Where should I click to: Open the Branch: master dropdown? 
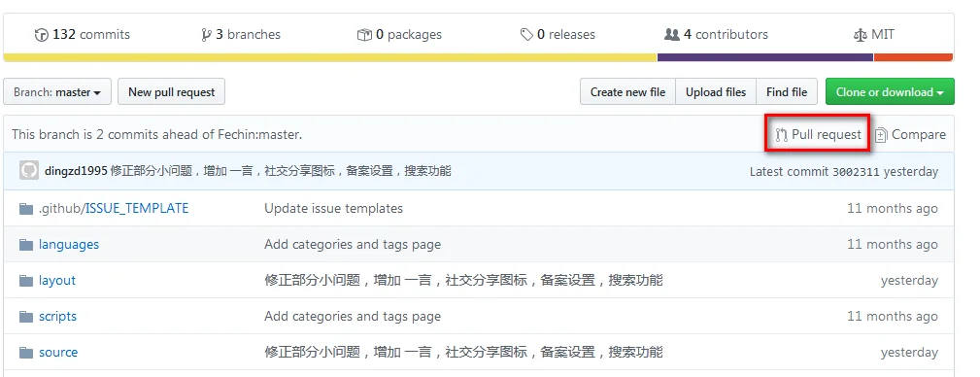pyautogui.click(x=57, y=92)
